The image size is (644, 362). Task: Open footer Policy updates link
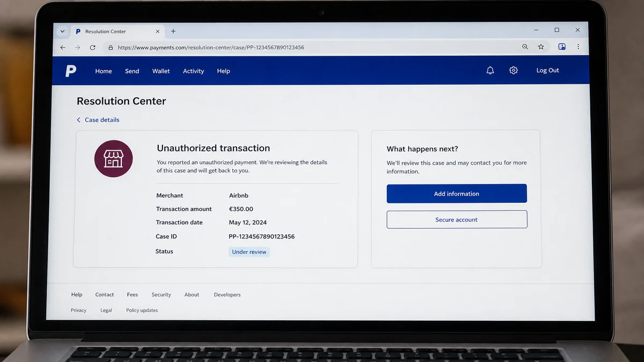point(142,310)
